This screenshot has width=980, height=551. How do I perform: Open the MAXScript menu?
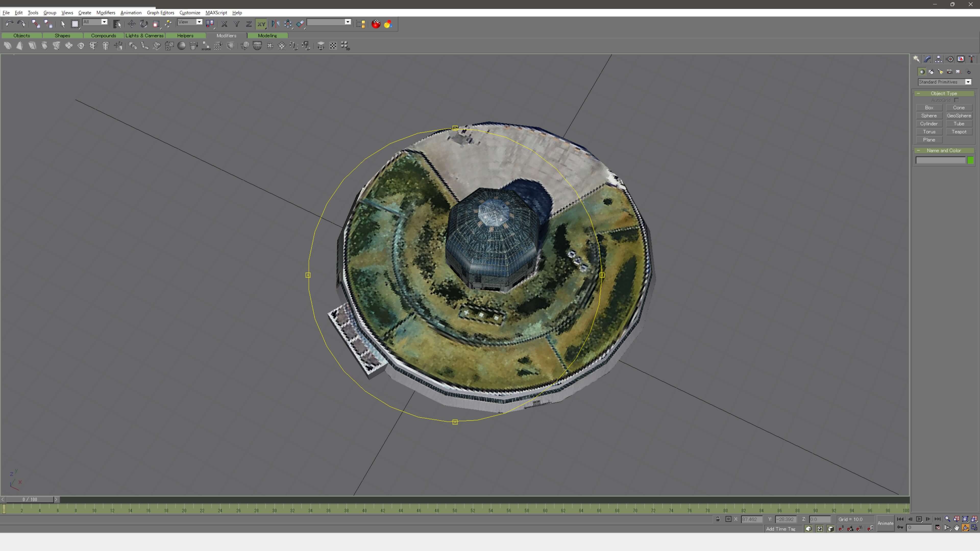coord(216,12)
